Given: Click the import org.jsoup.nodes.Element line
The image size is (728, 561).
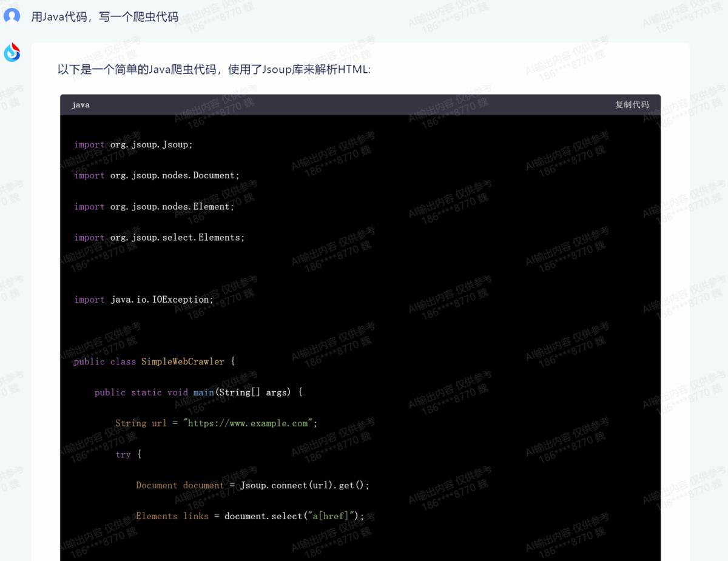Looking at the screenshot, I should [x=154, y=206].
